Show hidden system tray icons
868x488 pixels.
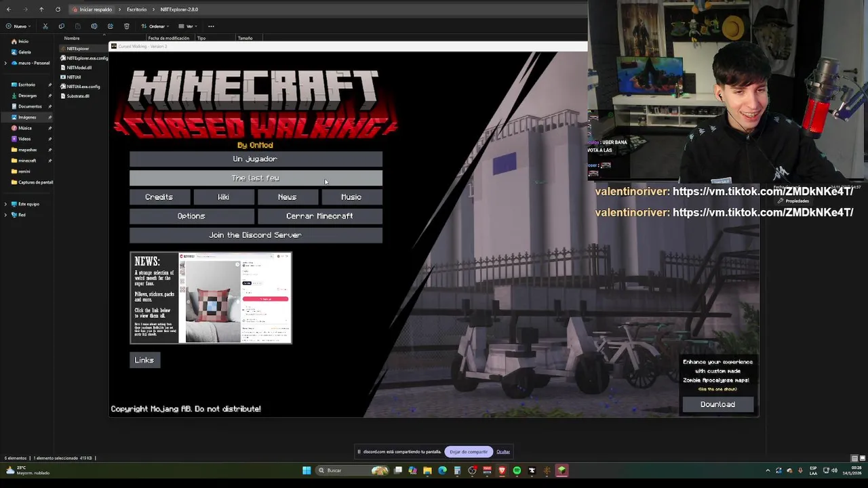pos(768,470)
